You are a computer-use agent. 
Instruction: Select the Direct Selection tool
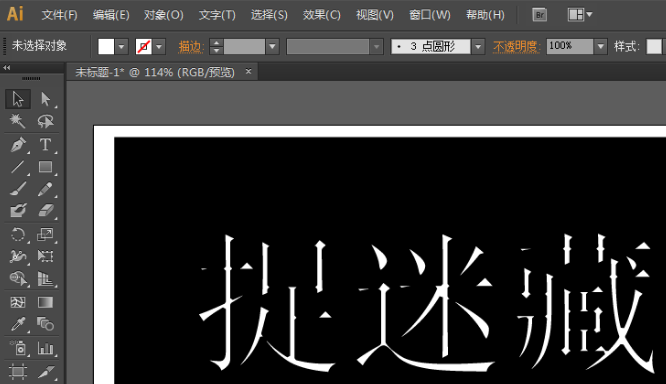(x=45, y=99)
